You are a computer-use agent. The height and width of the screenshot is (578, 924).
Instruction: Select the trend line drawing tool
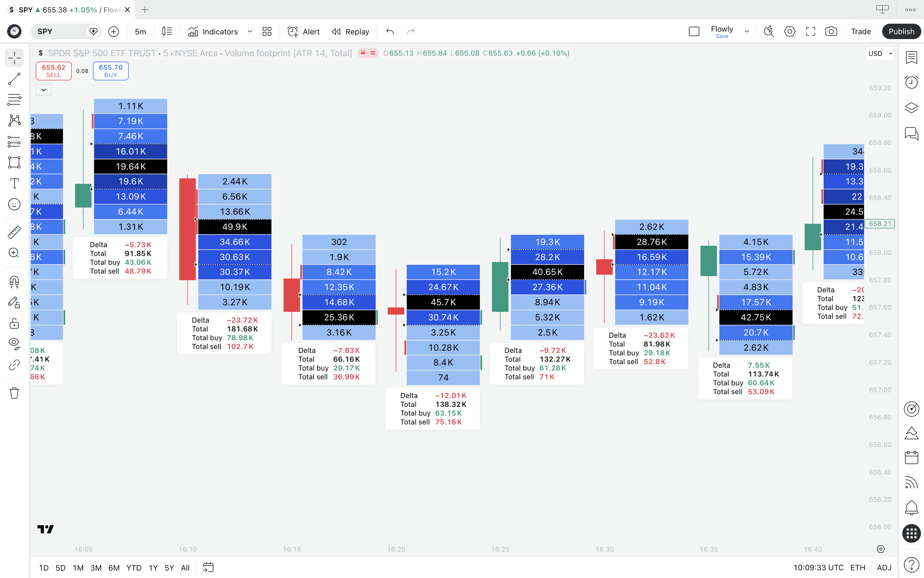(x=14, y=79)
